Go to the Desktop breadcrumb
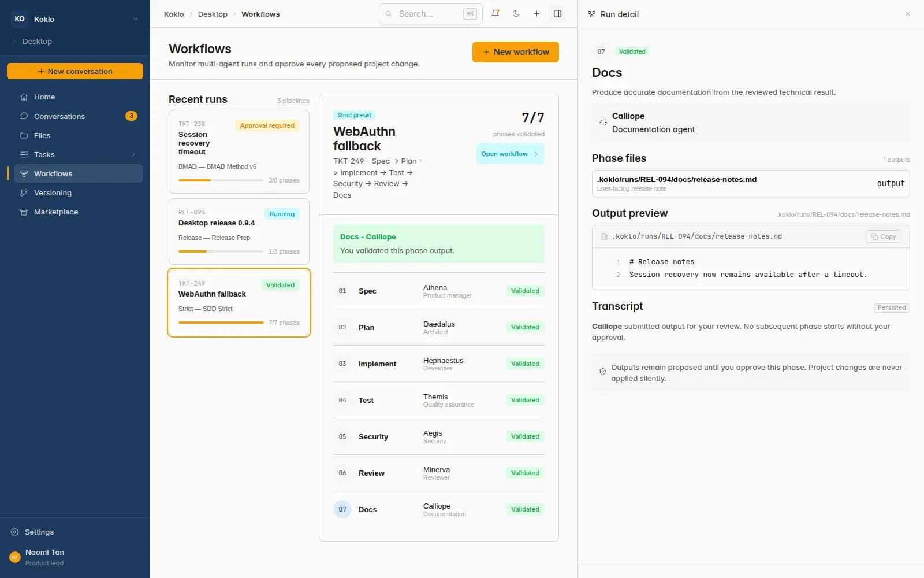This screenshot has width=924, height=578. coord(213,14)
